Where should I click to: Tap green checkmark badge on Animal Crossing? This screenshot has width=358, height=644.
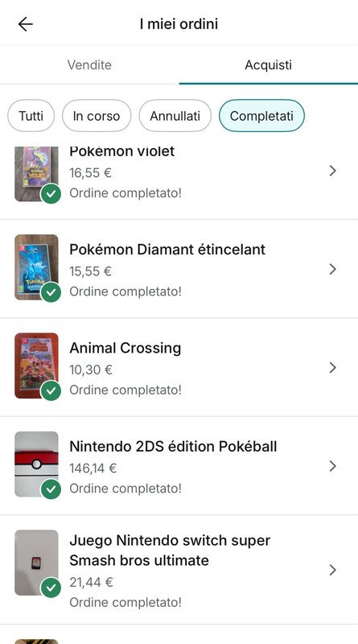point(51,390)
